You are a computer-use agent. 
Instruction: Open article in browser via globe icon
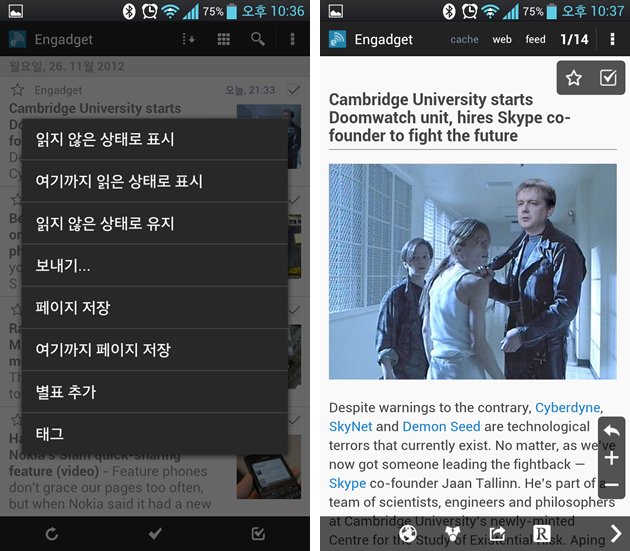click(407, 534)
